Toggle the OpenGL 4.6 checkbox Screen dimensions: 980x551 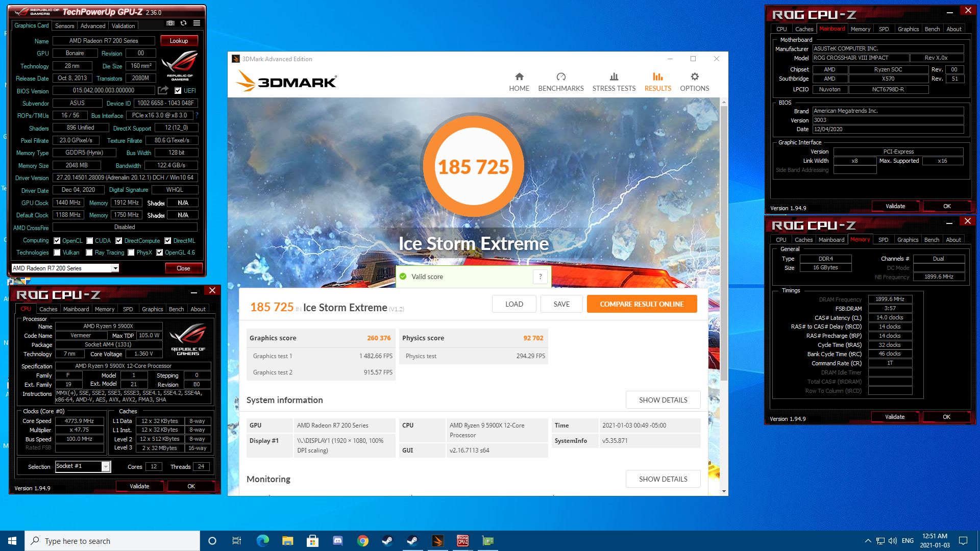[160, 253]
